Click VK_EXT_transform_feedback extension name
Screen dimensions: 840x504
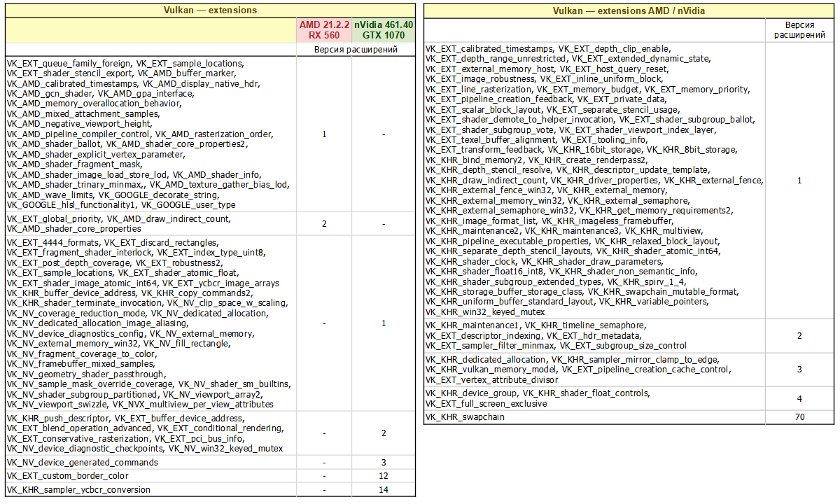484,150
